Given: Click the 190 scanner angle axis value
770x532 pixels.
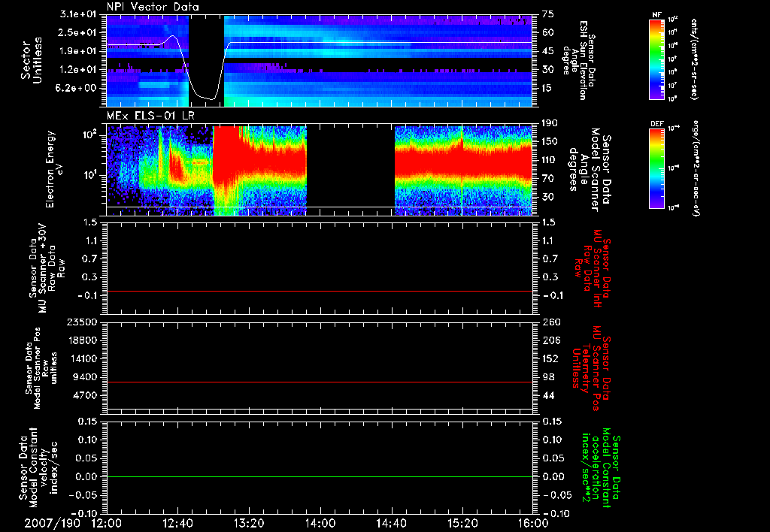Looking at the screenshot, I should pos(550,123).
